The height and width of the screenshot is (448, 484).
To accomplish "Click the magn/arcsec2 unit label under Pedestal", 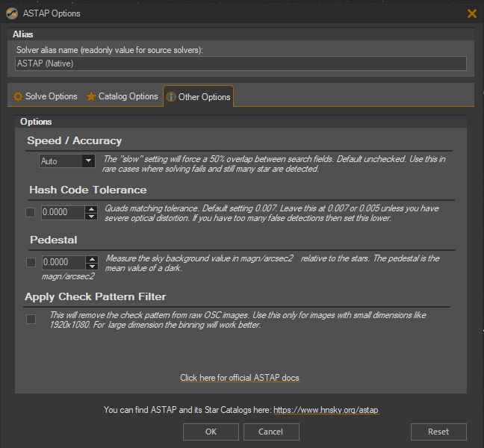I will 68,276.
